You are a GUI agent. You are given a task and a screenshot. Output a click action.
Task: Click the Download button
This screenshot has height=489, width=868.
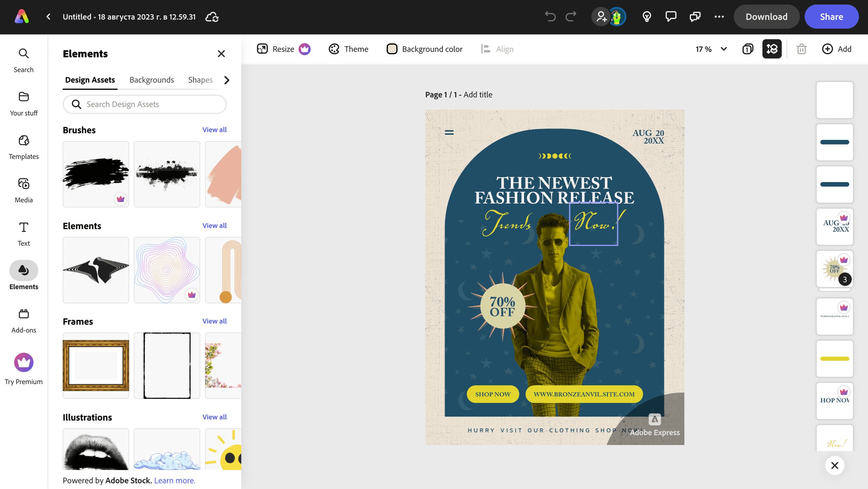[x=766, y=17]
